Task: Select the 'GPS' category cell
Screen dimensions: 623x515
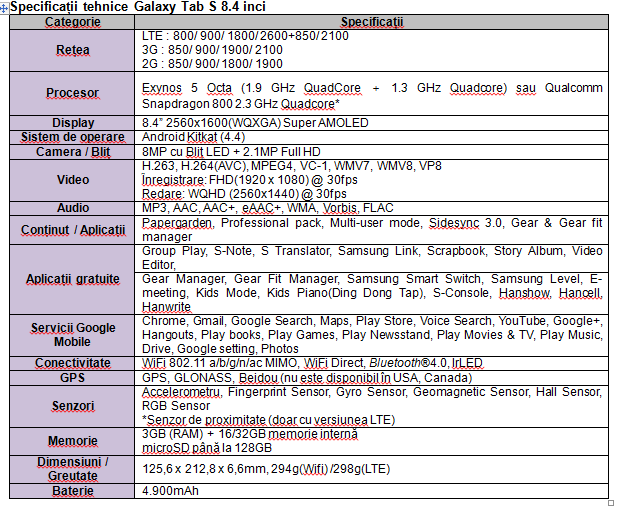Action: coord(72,378)
